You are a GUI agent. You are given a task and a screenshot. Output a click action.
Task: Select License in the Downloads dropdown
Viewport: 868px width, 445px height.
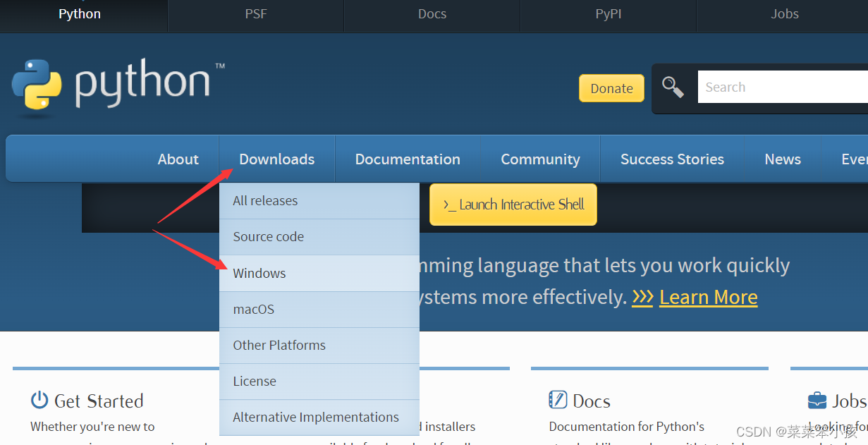pyautogui.click(x=319, y=381)
